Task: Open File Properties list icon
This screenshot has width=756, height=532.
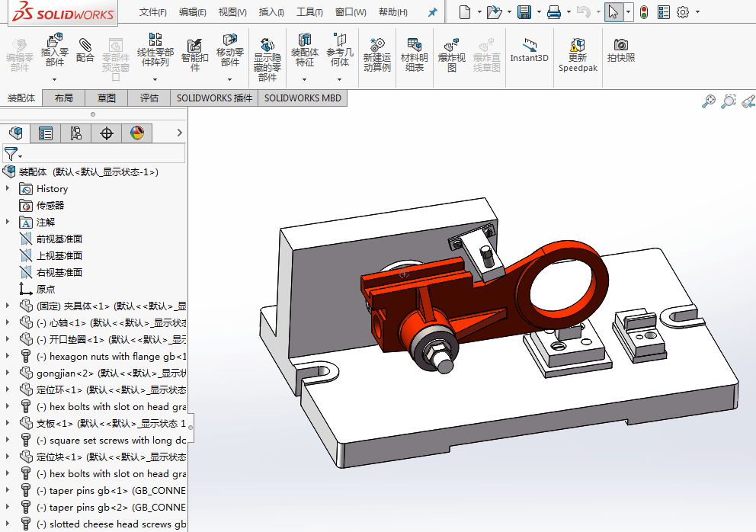Action: point(664,11)
